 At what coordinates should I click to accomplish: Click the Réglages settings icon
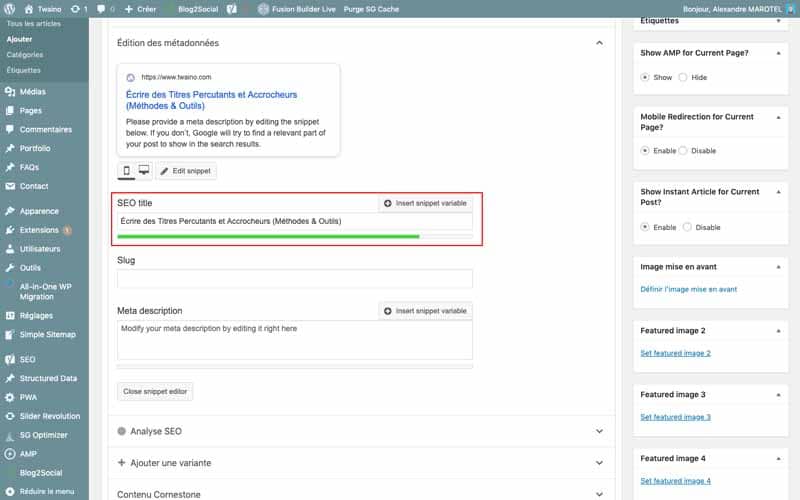click(x=9, y=315)
